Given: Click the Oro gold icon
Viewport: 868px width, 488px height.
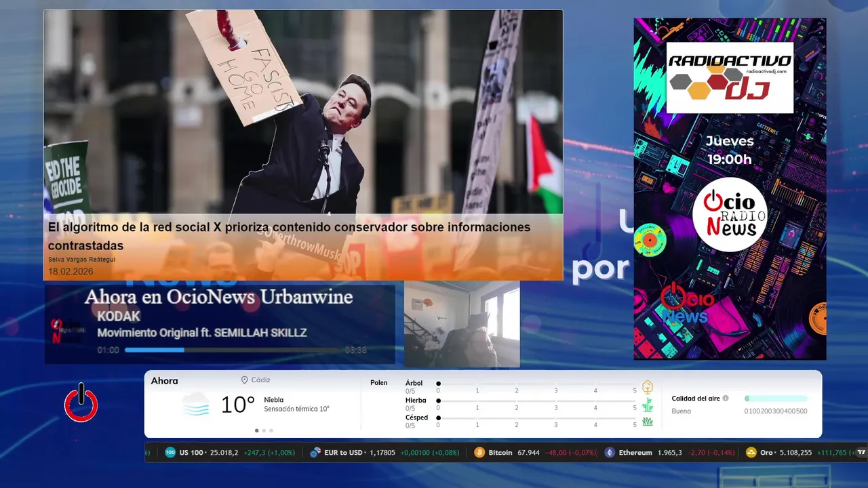Looking at the screenshot, I should pyautogui.click(x=751, y=453).
